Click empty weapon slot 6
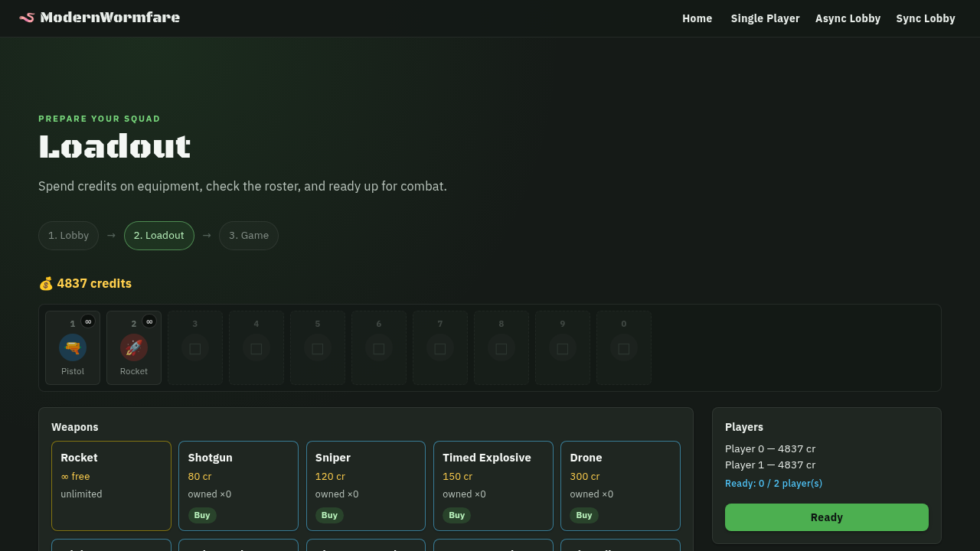This screenshot has height=551, width=980. click(379, 347)
